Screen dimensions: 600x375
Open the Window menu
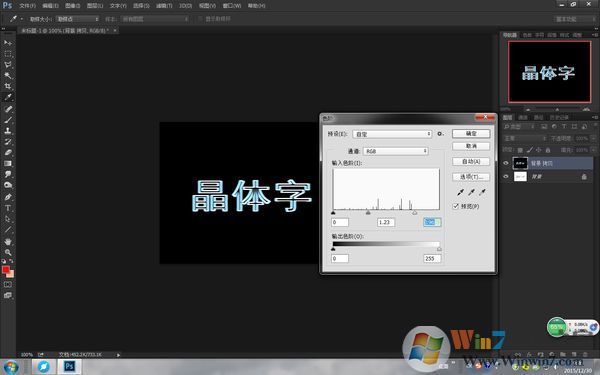pos(232,6)
